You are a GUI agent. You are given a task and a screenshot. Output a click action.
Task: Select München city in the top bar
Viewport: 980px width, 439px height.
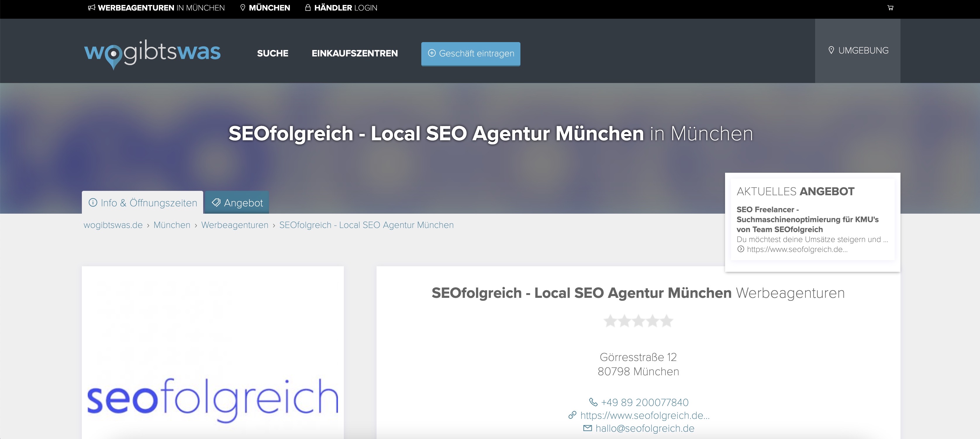point(265,8)
